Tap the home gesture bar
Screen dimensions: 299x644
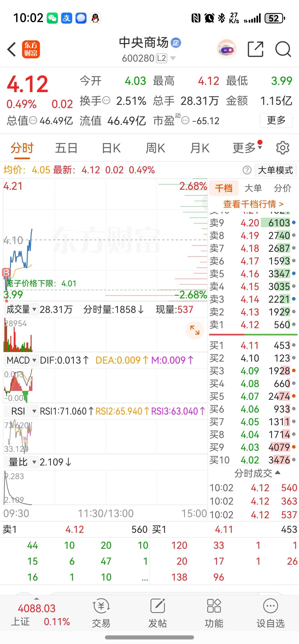coord(149,637)
